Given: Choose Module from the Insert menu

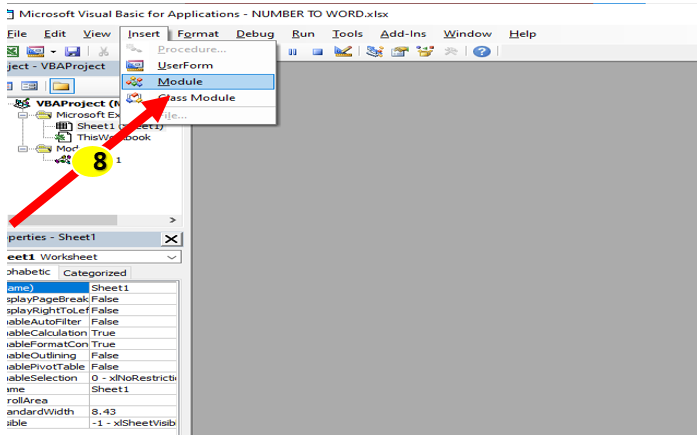Looking at the screenshot, I should click(198, 82).
